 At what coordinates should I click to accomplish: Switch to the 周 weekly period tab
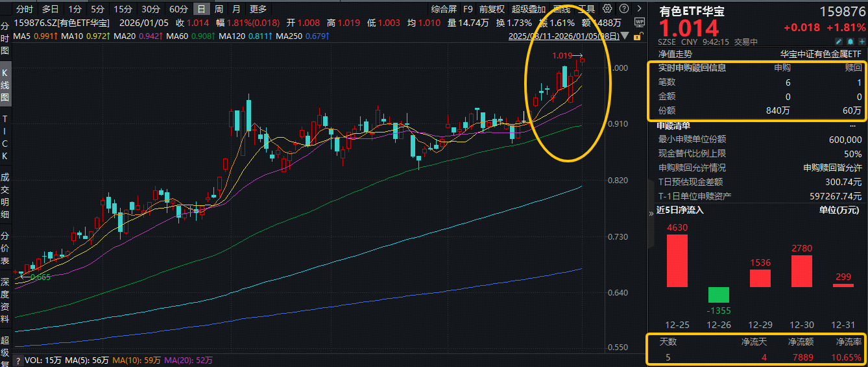tap(219, 9)
